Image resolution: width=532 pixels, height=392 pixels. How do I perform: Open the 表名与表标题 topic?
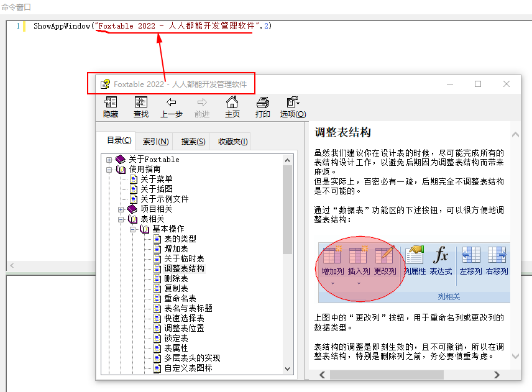click(188, 308)
